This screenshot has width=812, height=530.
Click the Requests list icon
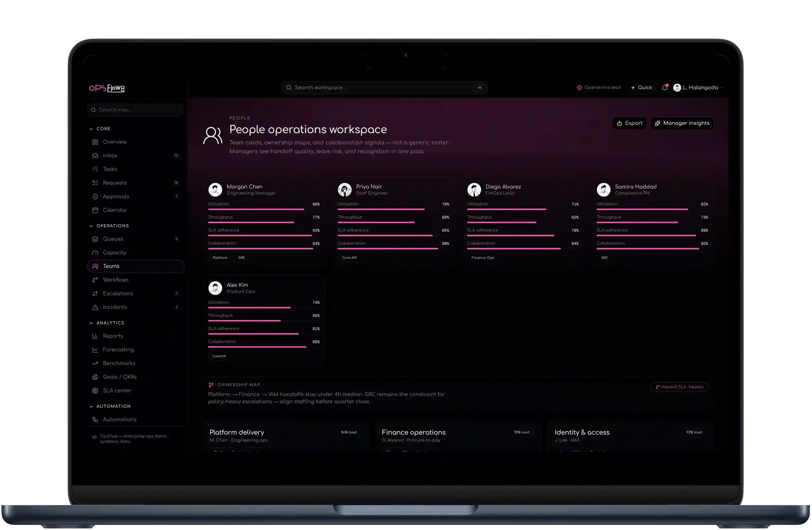(95, 183)
